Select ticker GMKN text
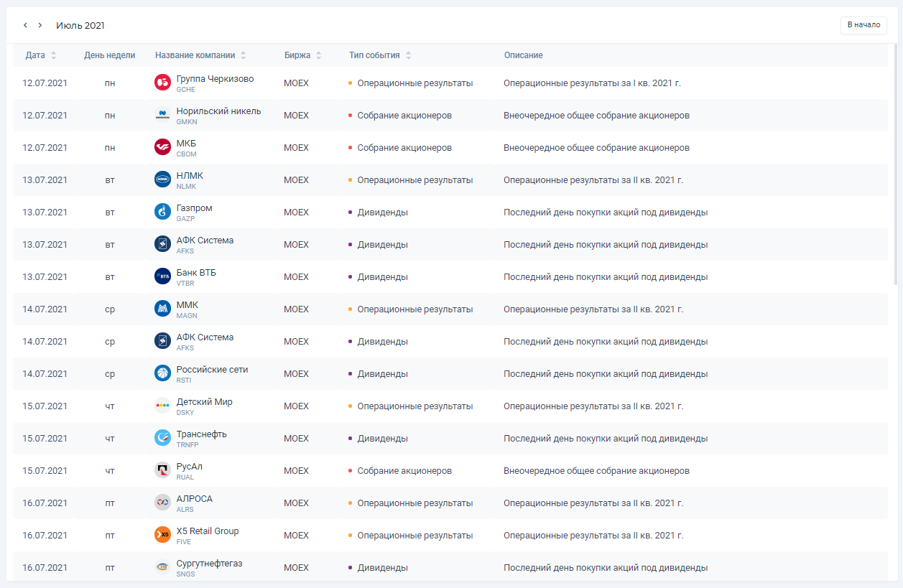Screen dimensions: 903x588 coord(186,122)
